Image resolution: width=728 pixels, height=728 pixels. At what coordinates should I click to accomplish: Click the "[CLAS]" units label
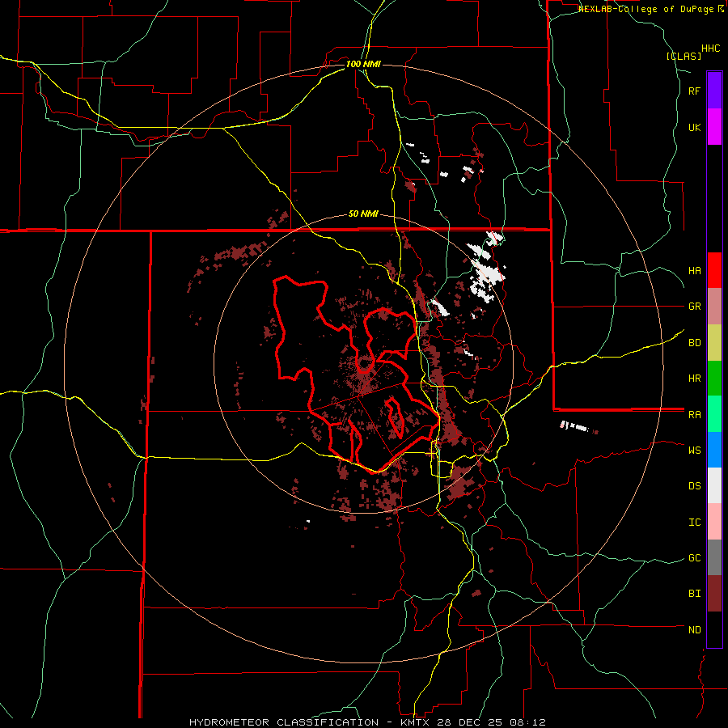[x=684, y=57]
